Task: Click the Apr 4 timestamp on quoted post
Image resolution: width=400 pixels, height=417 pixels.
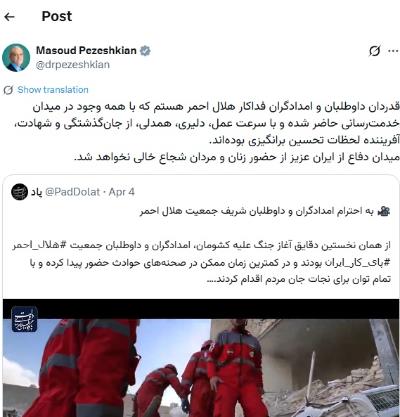Action: pyautogui.click(x=122, y=192)
